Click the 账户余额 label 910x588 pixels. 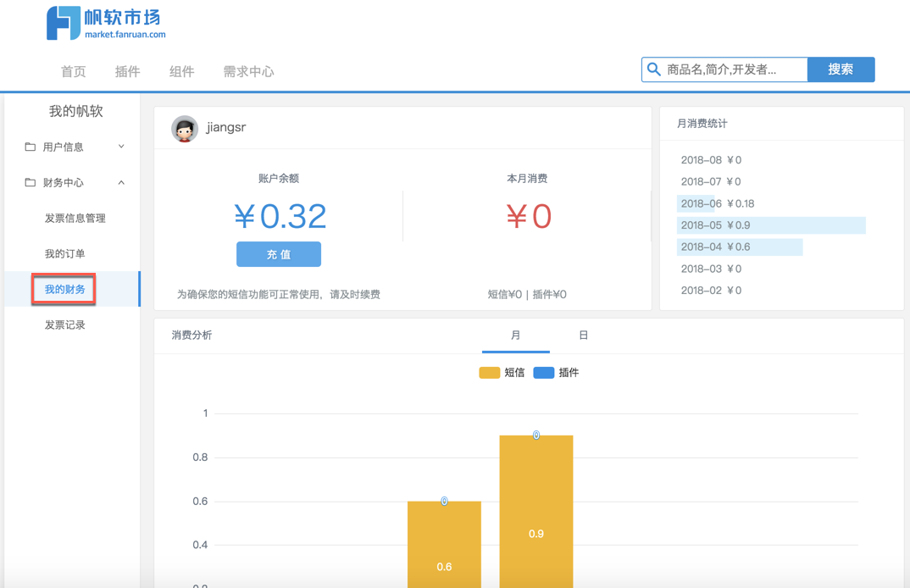[279, 178]
